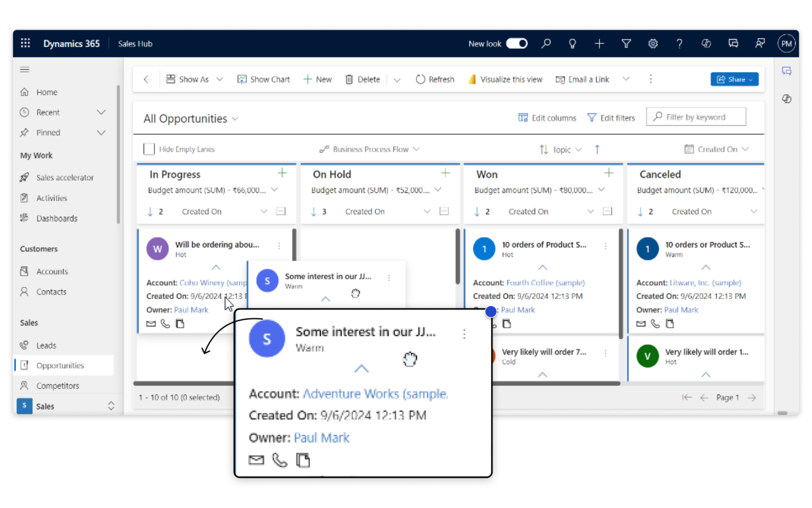This screenshot has height=508, width=812.
Task: Click note icon on Litware card
Action: [x=670, y=324]
